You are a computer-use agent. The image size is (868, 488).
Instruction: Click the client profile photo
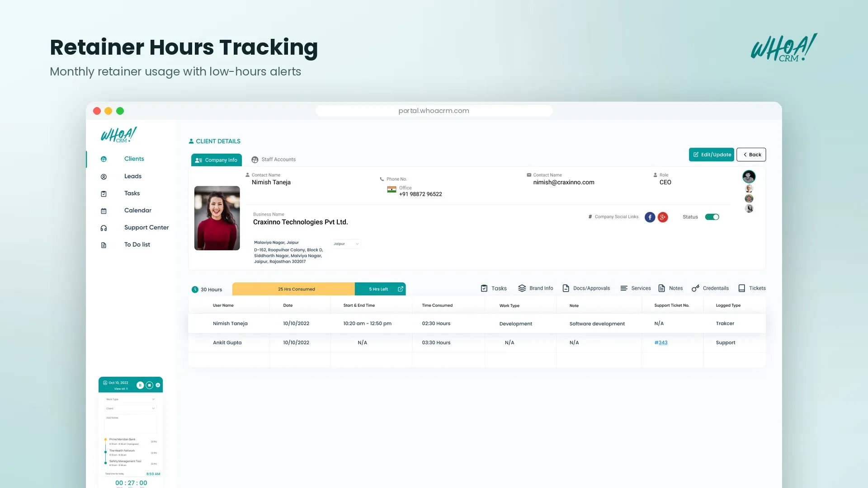217,218
